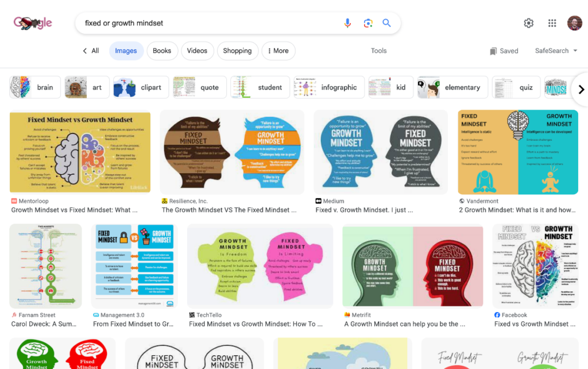Open Google Lens image search
This screenshot has height=369, width=588.
(368, 23)
